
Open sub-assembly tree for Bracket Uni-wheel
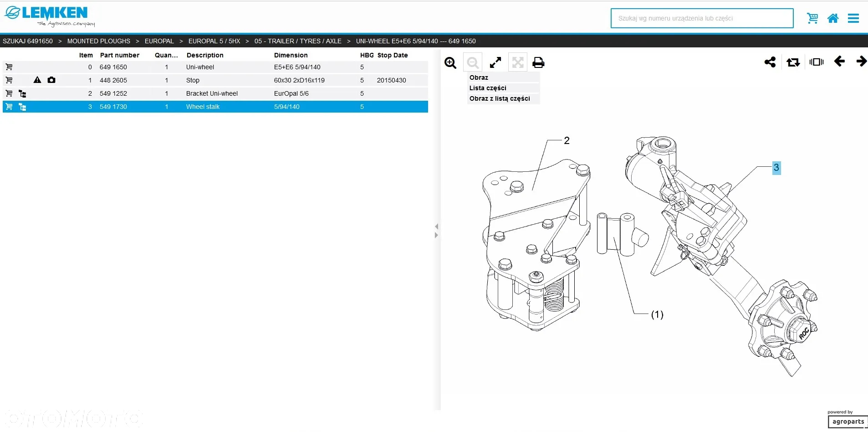pos(22,94)
